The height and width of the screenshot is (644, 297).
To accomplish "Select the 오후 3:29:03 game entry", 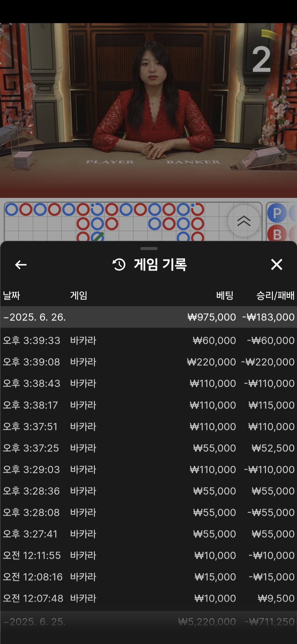I will [148, 470].
